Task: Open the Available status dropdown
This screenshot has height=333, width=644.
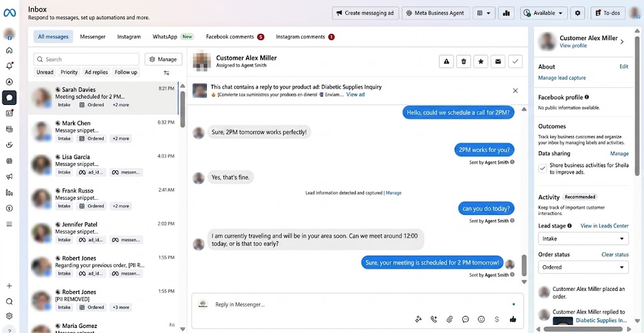Action: 544,13
